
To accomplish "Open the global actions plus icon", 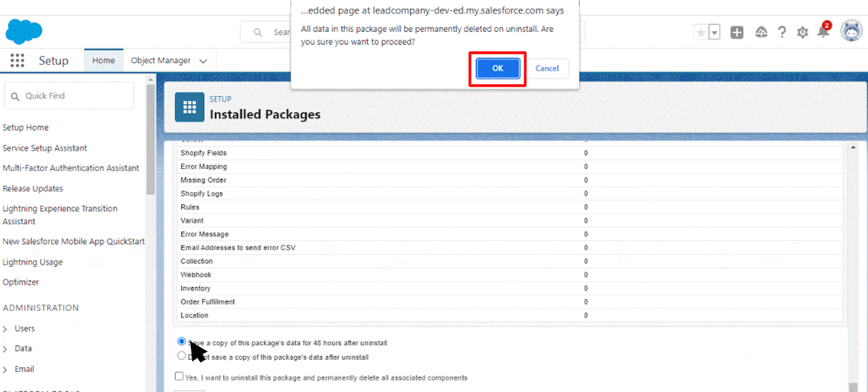I will [737, 32].
